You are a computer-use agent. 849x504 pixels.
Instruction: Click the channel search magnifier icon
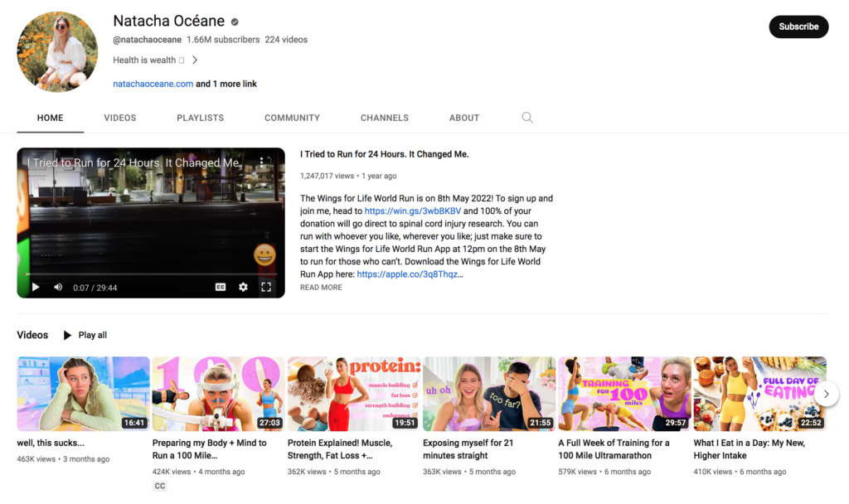[526, 118]
